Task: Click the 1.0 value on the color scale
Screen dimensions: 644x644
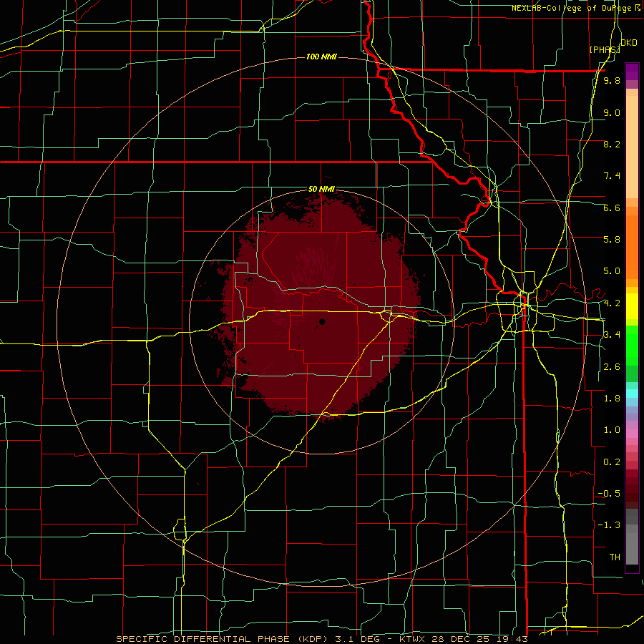Action: pyautogui.click(x=612, y=430)
